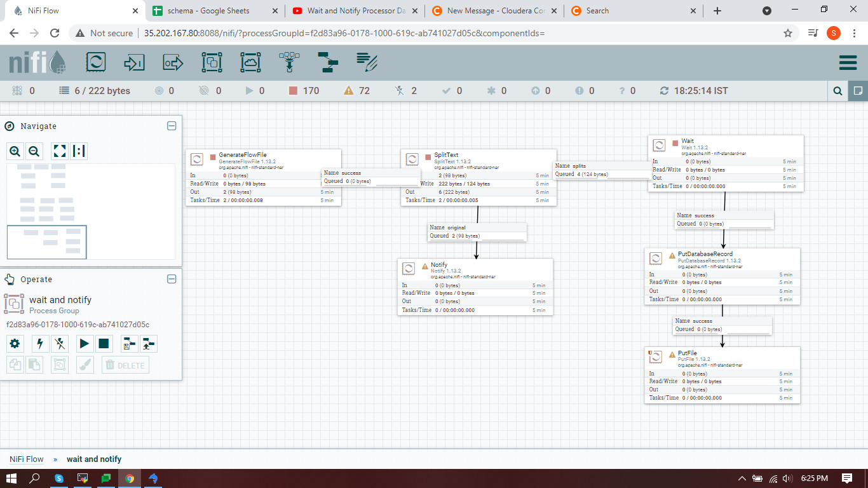Open the global hamburger menu

[x=848, y=62]
